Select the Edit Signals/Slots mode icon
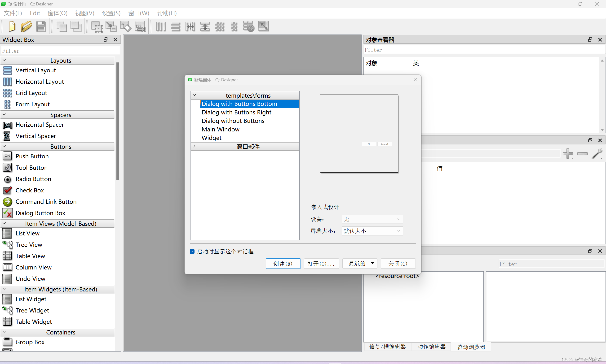 tap(111, 26)
